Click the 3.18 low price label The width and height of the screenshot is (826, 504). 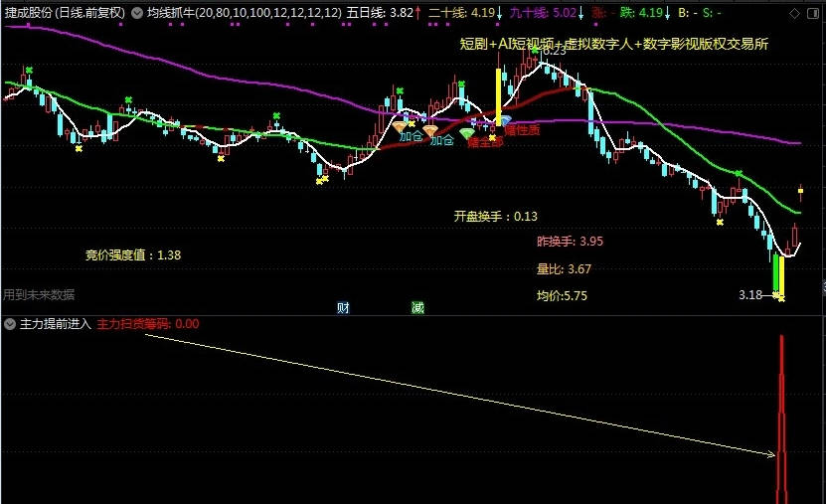click(750, 295)
